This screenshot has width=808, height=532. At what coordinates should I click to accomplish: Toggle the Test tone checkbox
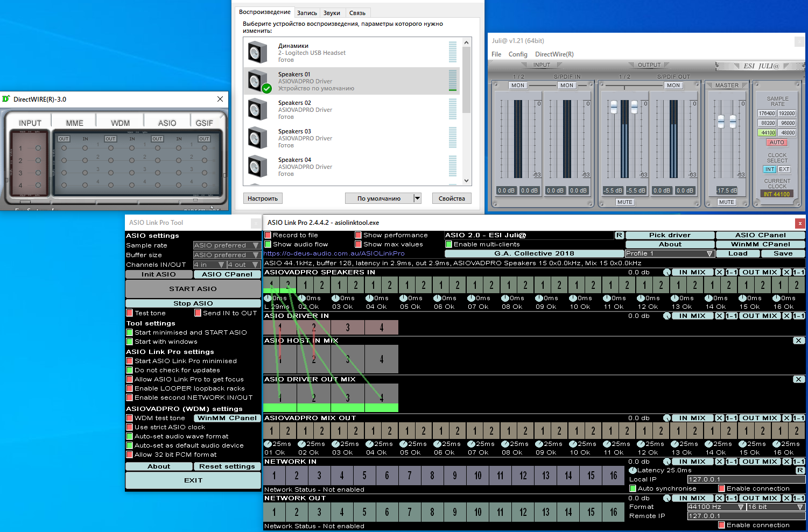coord(129,313)
